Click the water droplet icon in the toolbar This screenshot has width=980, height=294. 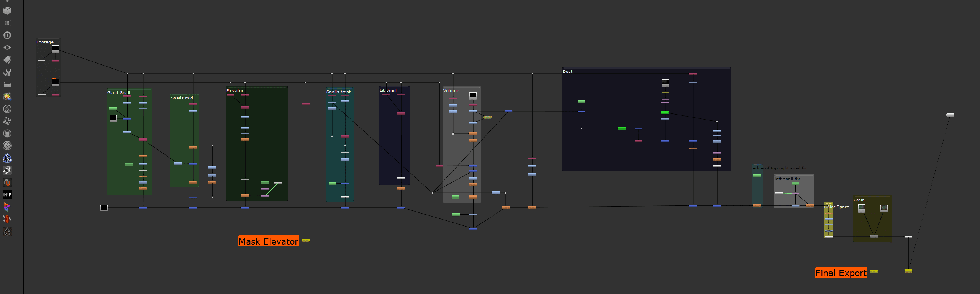click(x=7, y=232)
